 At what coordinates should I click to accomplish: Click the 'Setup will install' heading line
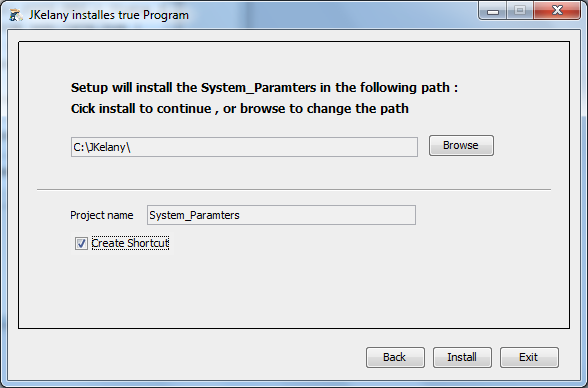click(264, 88)
